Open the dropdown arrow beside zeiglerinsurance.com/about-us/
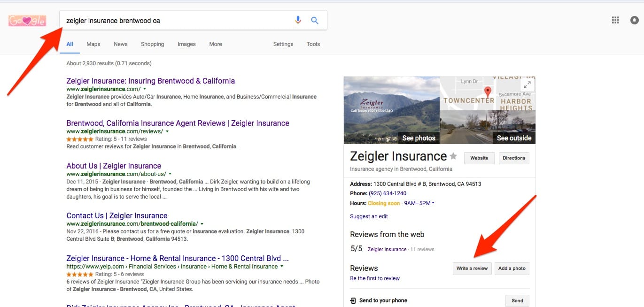Image resolution: width=644 pixels, height=307 pixels. click(170, 174)
